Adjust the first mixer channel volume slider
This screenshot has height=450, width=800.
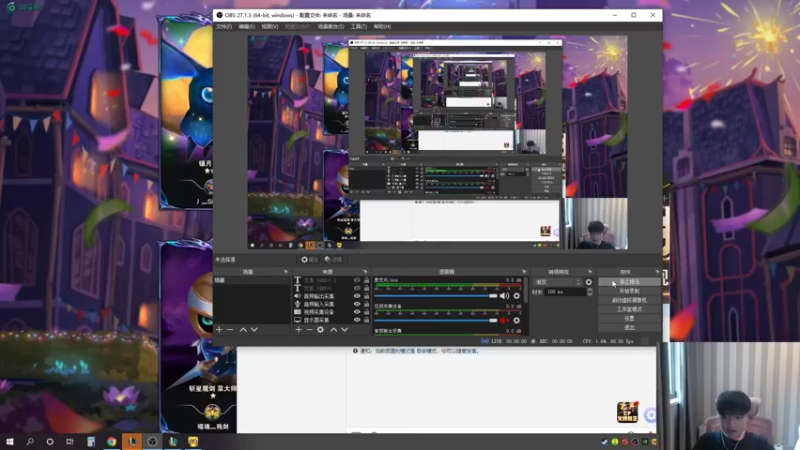pyautogui.click(x=436, y=296)
